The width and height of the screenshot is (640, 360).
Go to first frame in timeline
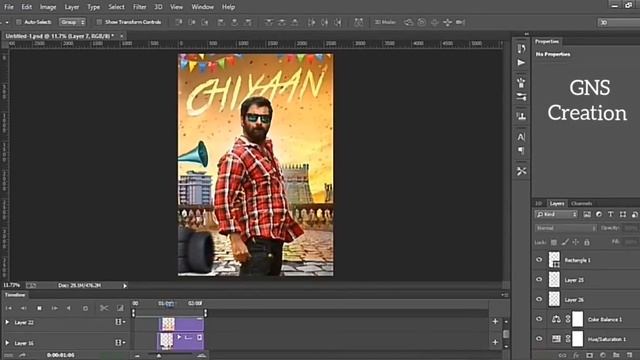coord(9,308)
